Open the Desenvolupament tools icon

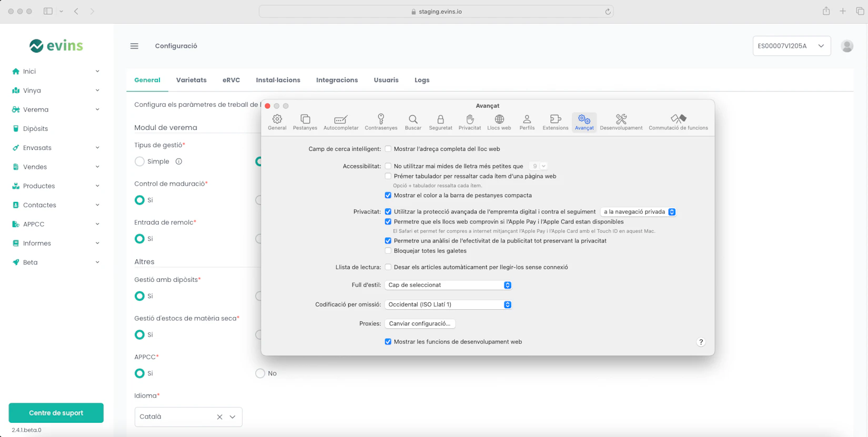621,122
